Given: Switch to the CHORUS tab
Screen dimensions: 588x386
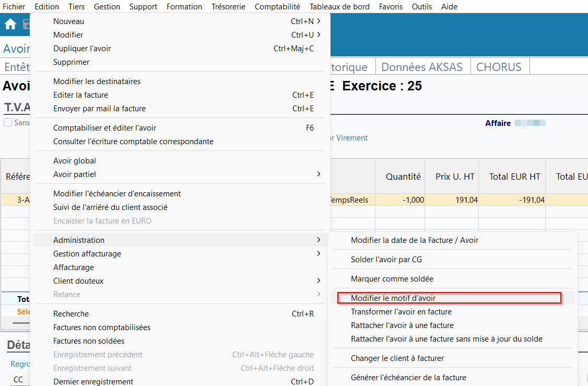Looking at the screenshot, I should [x=499, y=67].
